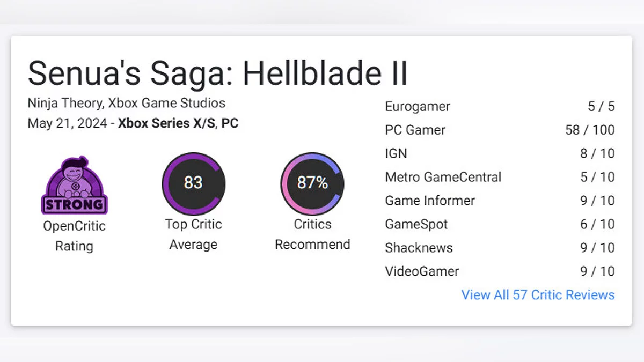Screen dimensions: 644x362
Task: Click the PC Gamer 58 / 100 score
Action: coord(590,130)
